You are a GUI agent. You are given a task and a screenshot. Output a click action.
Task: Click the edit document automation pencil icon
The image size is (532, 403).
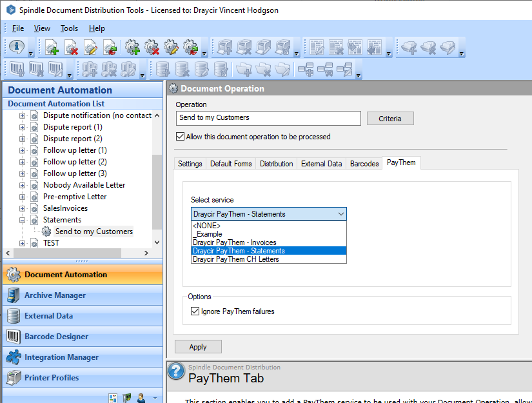(x=90, y=48)
